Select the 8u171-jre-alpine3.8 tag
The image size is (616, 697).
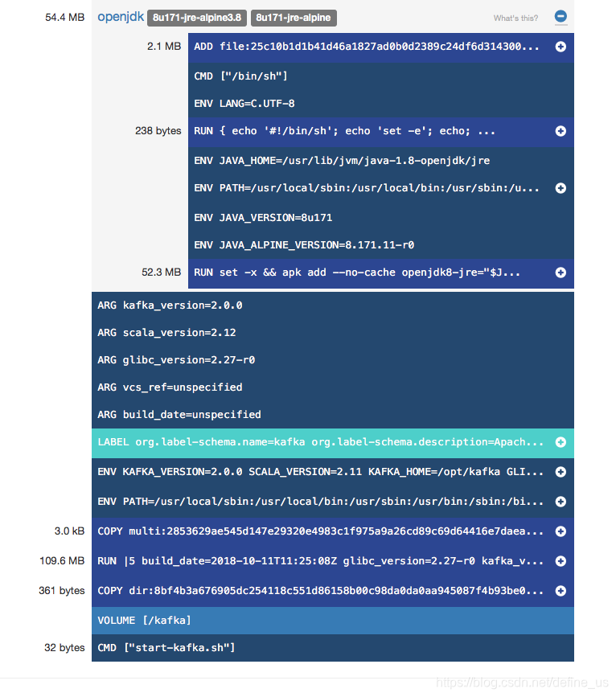196,18
